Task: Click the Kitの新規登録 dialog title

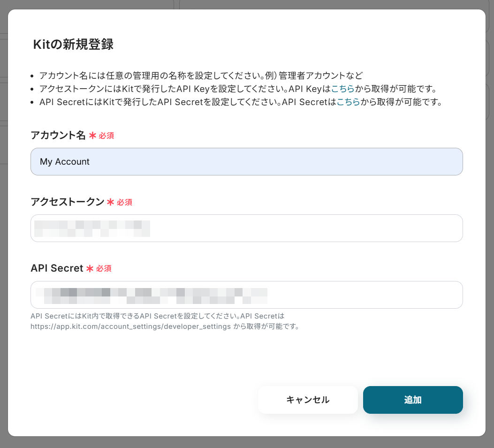Action: 74,45
